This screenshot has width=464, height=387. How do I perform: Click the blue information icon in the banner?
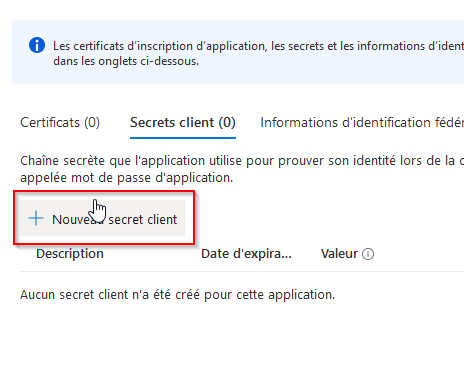coord(37,45)
